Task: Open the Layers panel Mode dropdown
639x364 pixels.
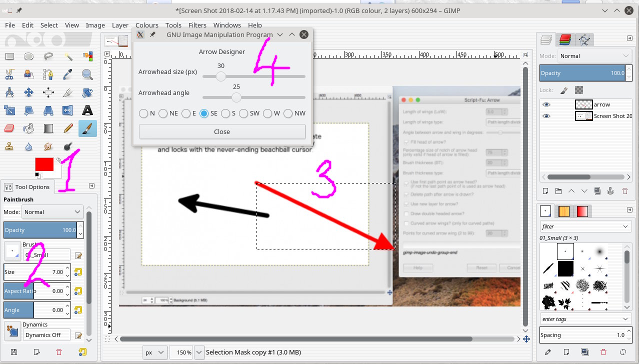Action: tap(594, 56)
